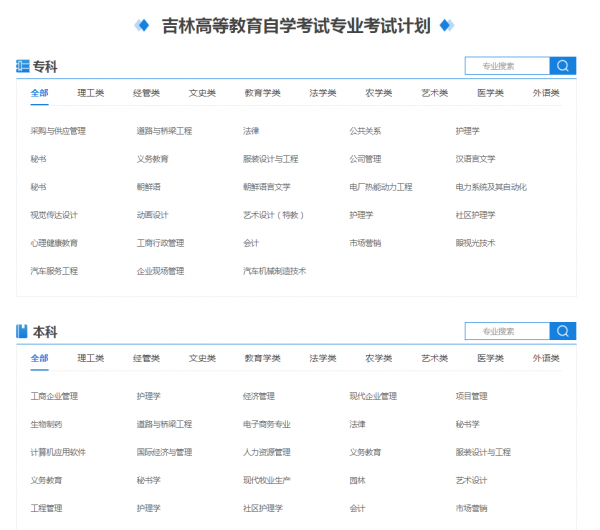Select the 农学类 tab under 本科
Image resolution: width=600 pixels, height=530 pixels.
click(x=378, y=359)
